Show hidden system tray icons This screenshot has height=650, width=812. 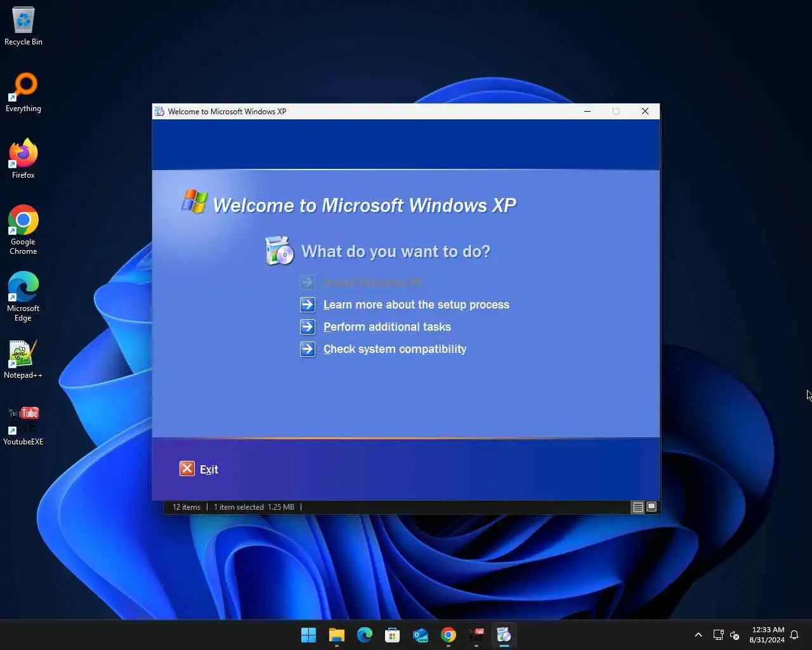(698, 635)
